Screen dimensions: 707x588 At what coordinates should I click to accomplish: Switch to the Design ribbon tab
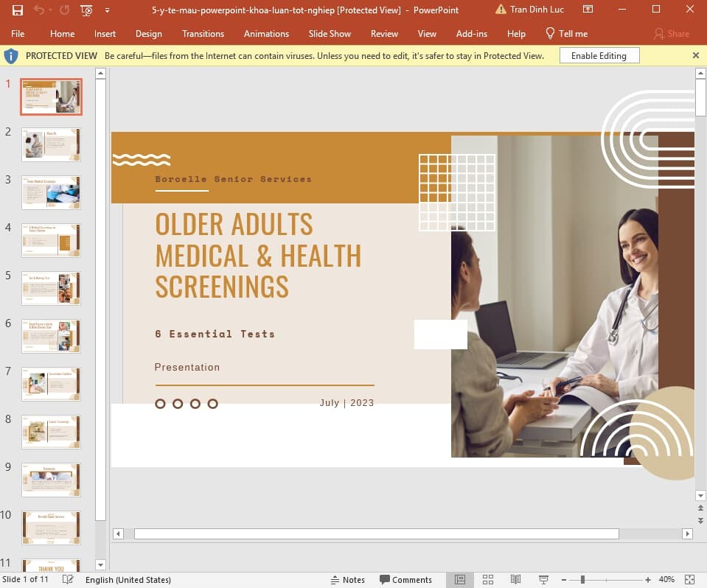pyautogui.click(x=149, y=33)
